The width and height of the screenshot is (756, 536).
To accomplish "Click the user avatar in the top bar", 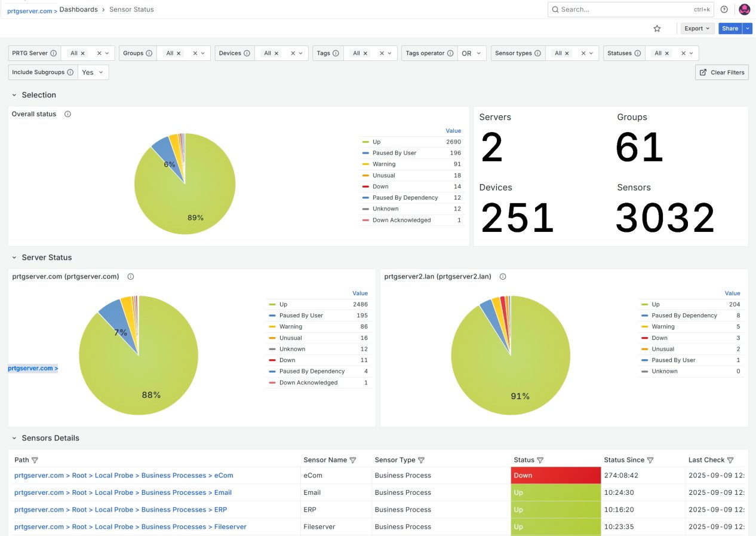I will click(x=744, y=9).
